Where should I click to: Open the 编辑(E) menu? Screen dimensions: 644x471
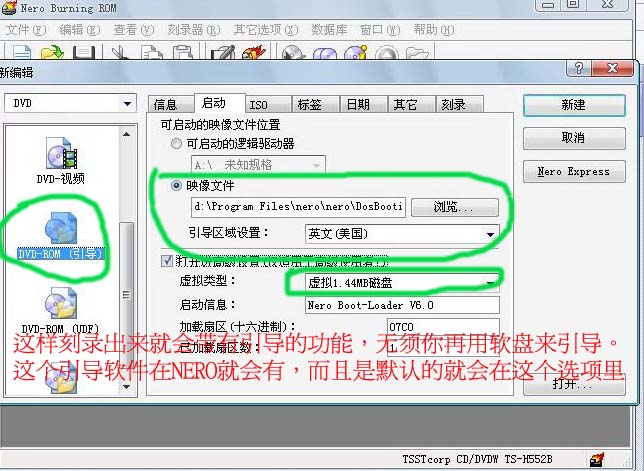pos(80,30)
